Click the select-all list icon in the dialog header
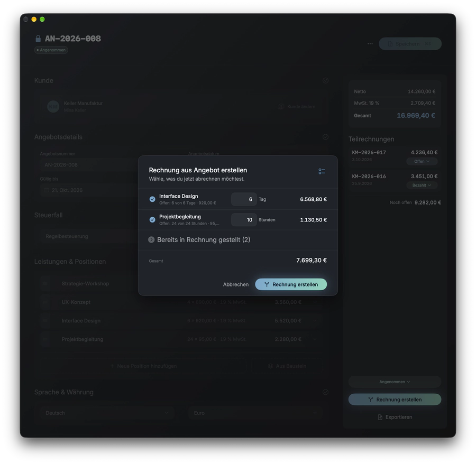Viewport: 476px width, 464px height. pos(322,172)
